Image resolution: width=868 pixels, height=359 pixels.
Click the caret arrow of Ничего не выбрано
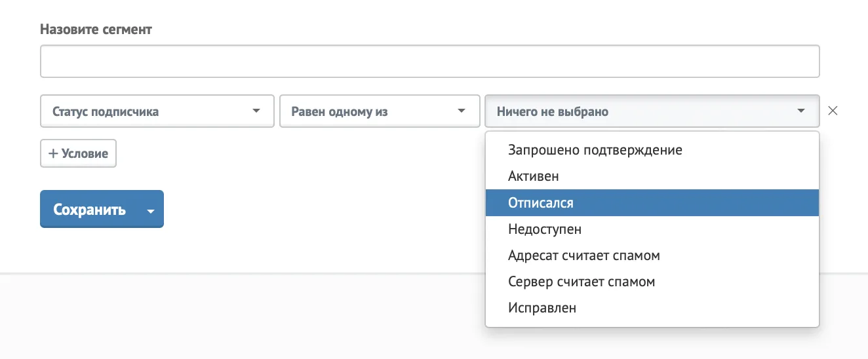pyautogui.click(x=800, y=111)
